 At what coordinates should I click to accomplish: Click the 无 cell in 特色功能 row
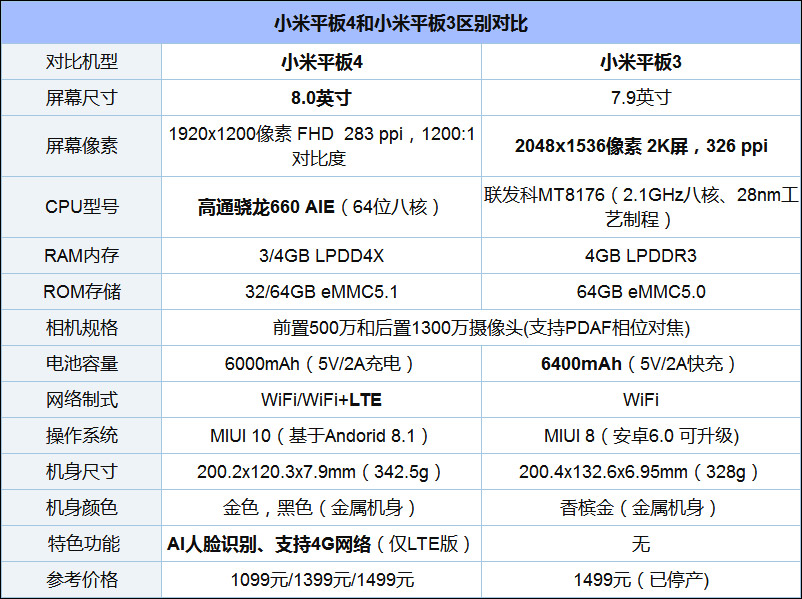click(x=641, y=543)
